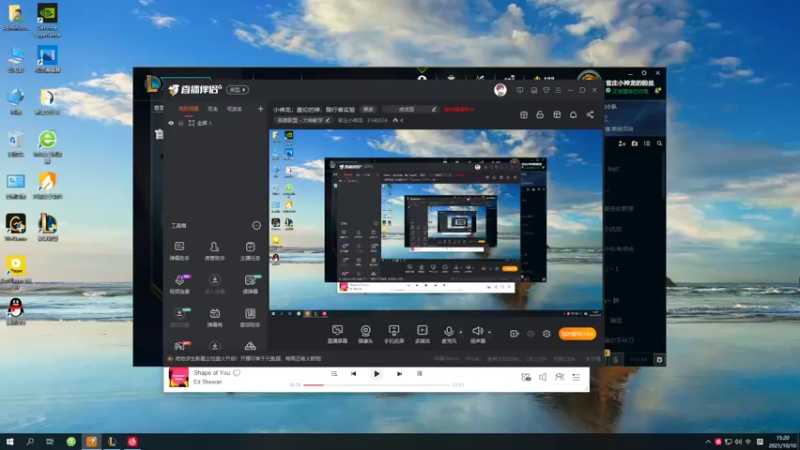Edit the game category pencil icon
The image size is (800, 450).
[x=328, y=120]
